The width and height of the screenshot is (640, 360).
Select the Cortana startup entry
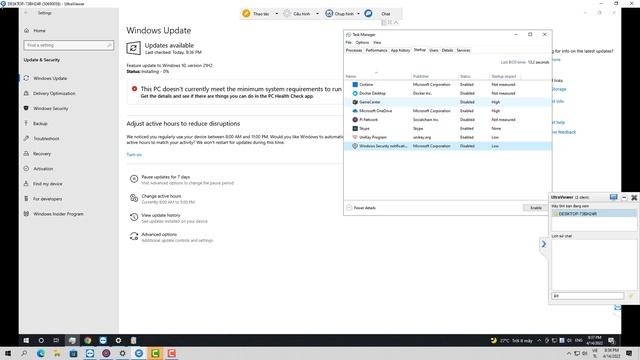tap(448, 84)
